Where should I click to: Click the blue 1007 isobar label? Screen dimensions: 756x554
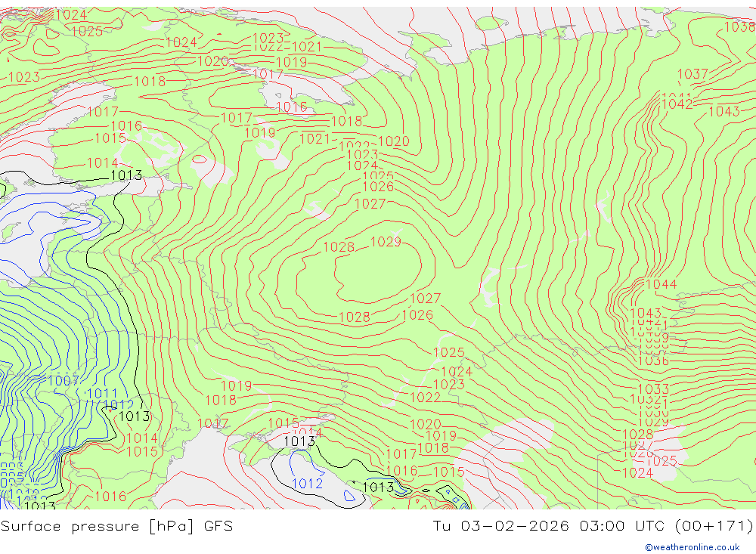pyautogui.click(x=64, y=381)
